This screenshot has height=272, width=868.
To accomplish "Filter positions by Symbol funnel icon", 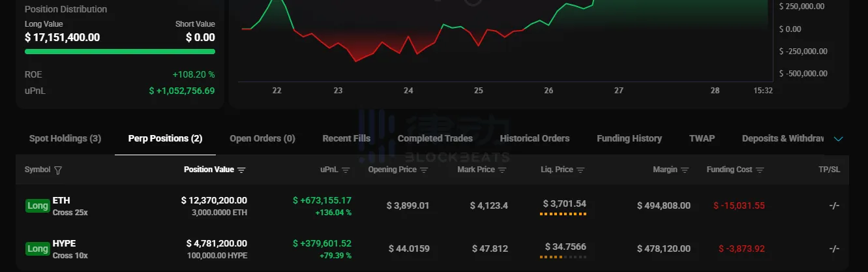I will [x=58, y=170].
